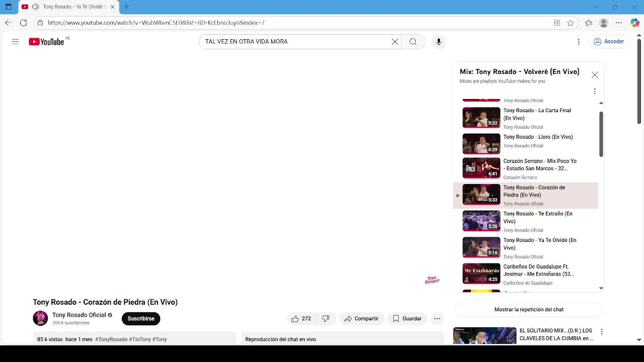Open the Tony Rosado Oficial channel name link
This screenshot has width=644, height=362.
[x=79, y=315]
